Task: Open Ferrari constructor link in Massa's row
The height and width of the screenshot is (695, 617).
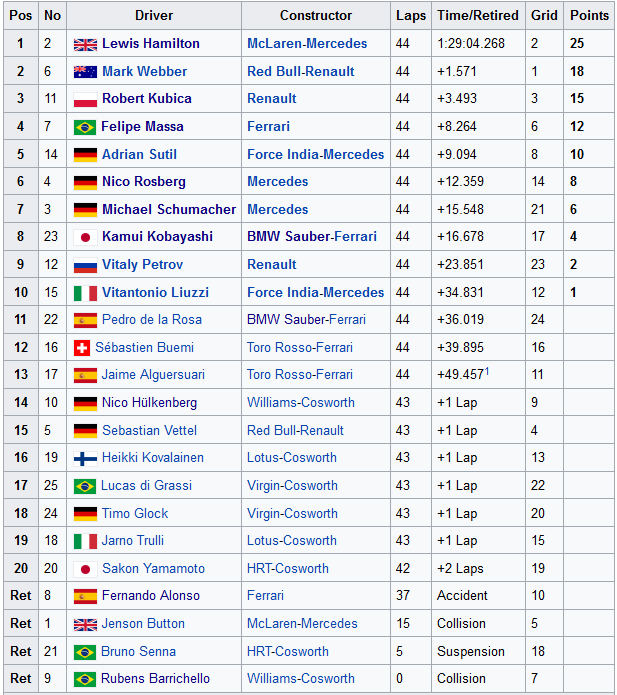Action: 268,127
